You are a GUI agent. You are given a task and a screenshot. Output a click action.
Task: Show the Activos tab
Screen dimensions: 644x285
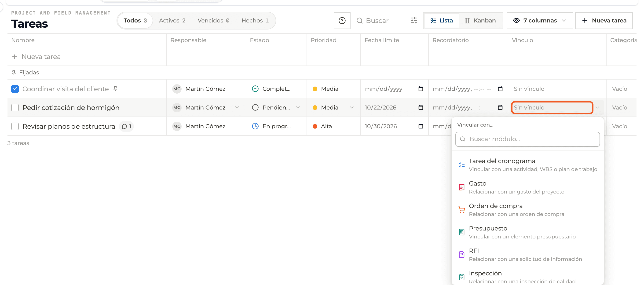tap(172, 21)
